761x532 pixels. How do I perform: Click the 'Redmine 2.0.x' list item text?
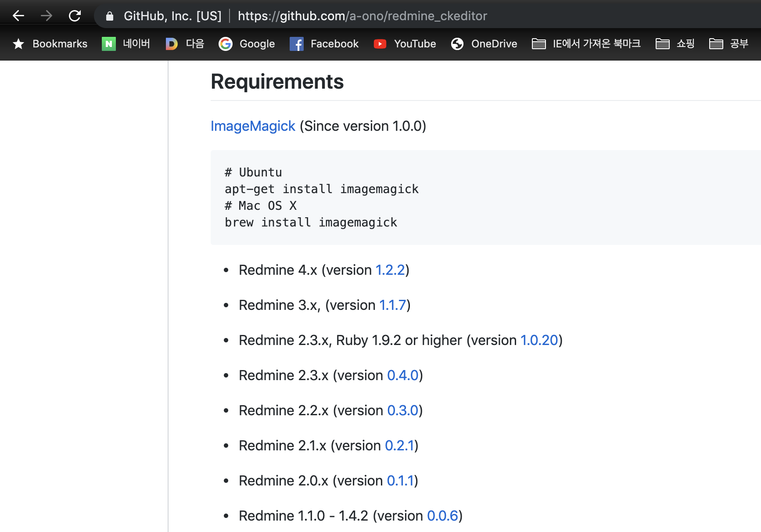tap(284, 481)
